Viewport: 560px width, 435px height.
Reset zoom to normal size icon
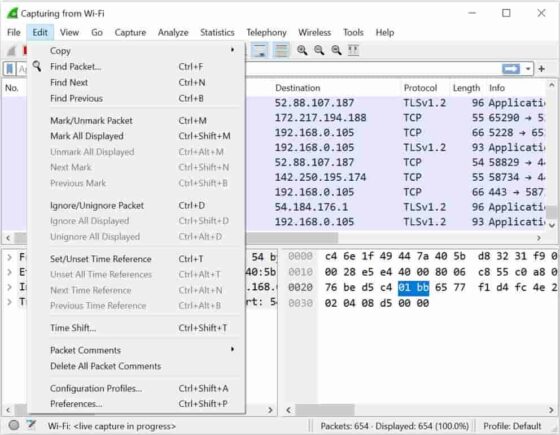coord(336,50)
